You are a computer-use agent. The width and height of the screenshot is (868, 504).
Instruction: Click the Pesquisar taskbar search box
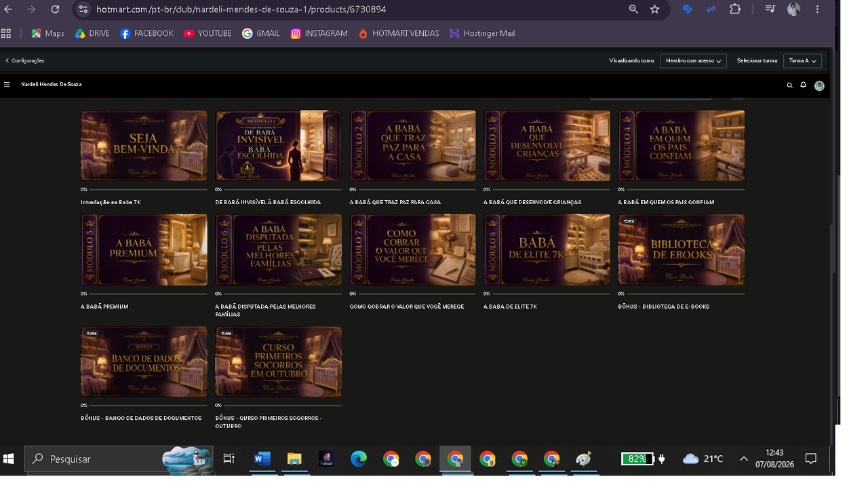(x=119, y=459)
